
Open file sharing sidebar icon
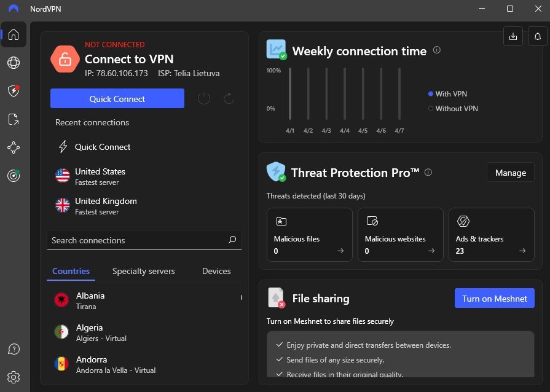[14, 119]
